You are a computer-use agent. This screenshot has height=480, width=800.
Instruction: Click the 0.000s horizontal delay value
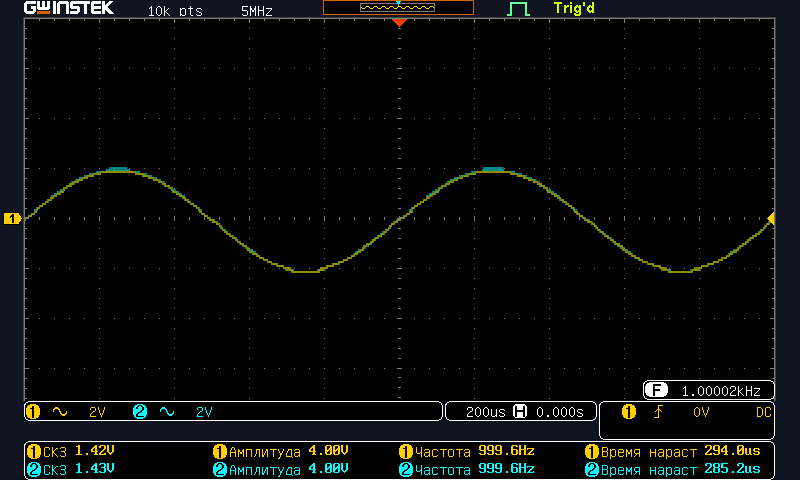pos(560,412)
